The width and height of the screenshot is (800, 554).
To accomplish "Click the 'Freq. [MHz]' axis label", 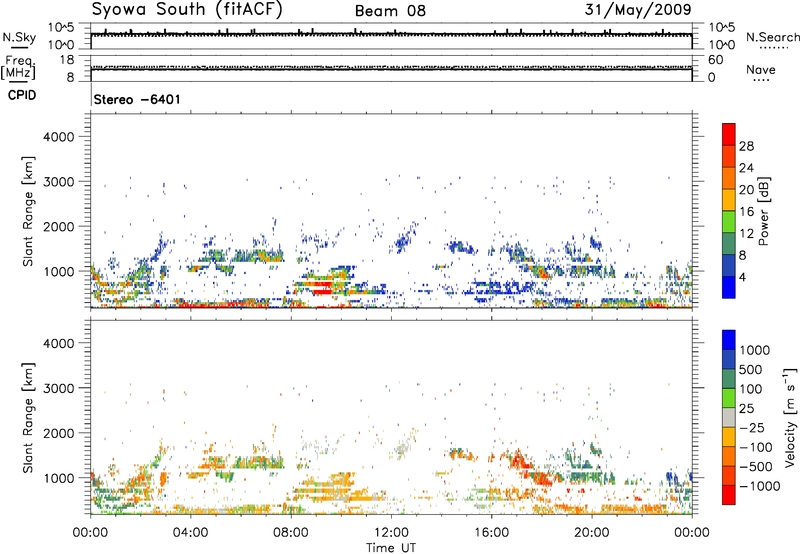I will click(19, 68).
